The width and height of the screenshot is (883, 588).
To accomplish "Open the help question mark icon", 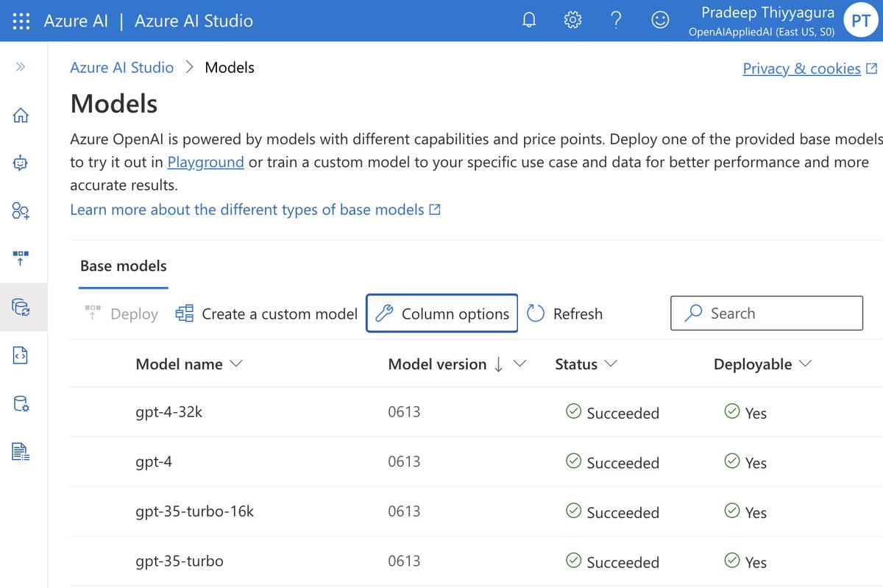I will coord(617,21).
